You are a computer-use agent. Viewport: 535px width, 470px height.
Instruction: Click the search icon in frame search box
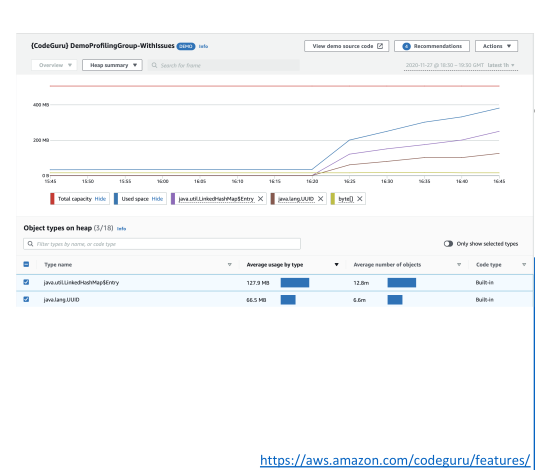click(x=155, y=65)
